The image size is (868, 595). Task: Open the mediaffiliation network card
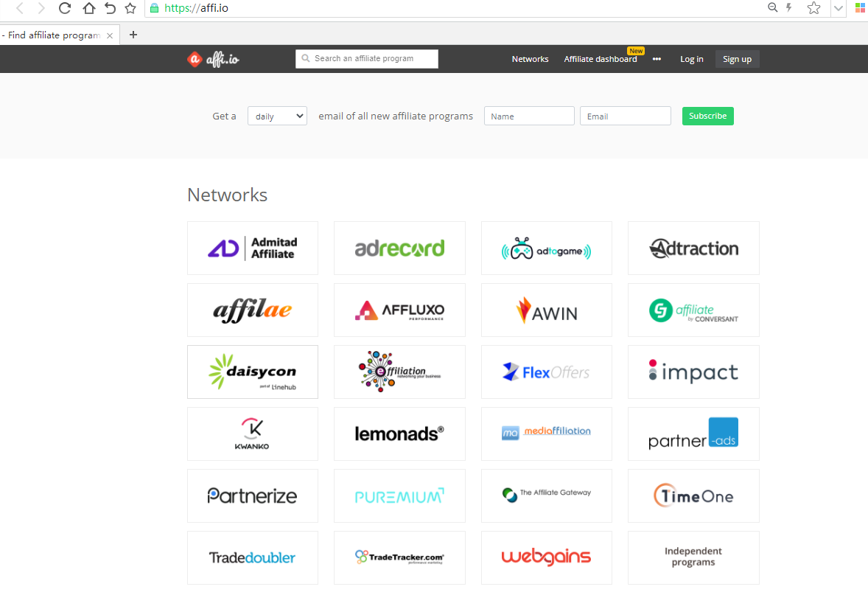547,434
